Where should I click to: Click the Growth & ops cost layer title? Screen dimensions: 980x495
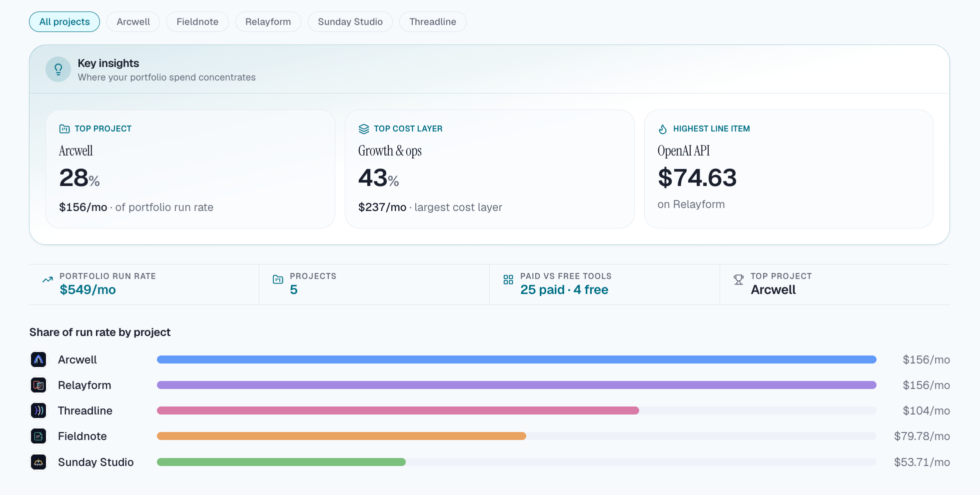coord(390,150)
